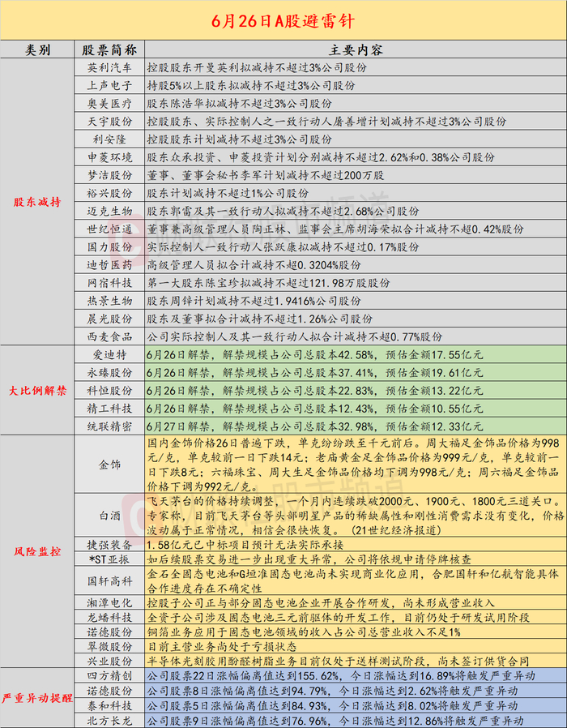
Task: Select stock name 迪哲医药
Action: point(109,264)
